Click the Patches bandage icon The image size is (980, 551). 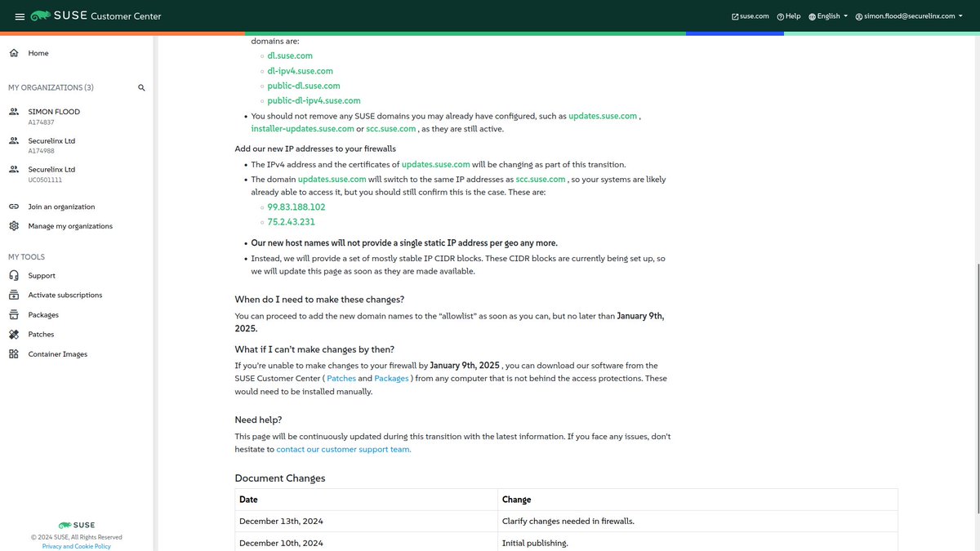pyautogui.click(x=14, y=335)
